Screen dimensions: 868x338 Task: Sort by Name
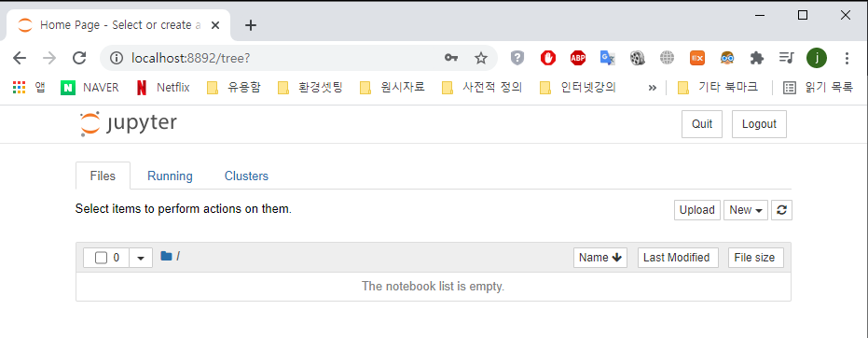(x=600, y=258)
